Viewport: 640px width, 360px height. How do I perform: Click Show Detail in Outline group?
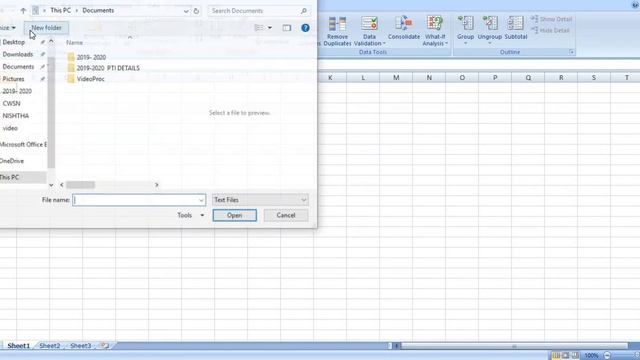tap(551, 19)
